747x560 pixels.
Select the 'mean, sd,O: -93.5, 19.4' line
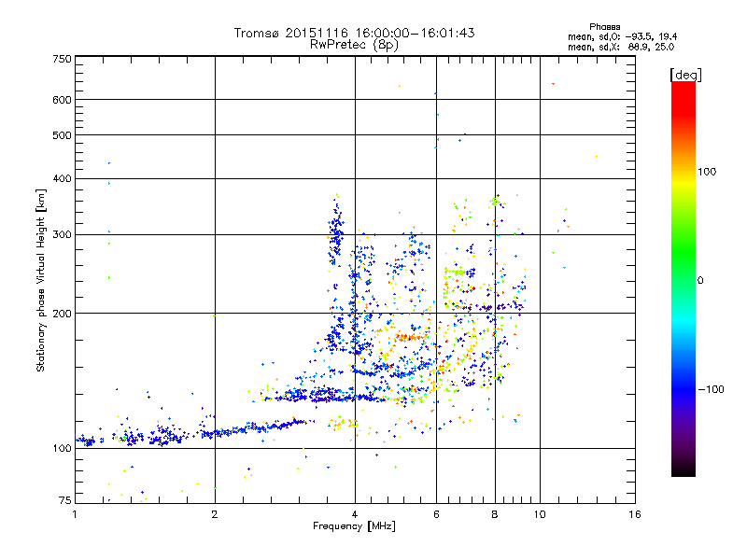click(622, 37)
